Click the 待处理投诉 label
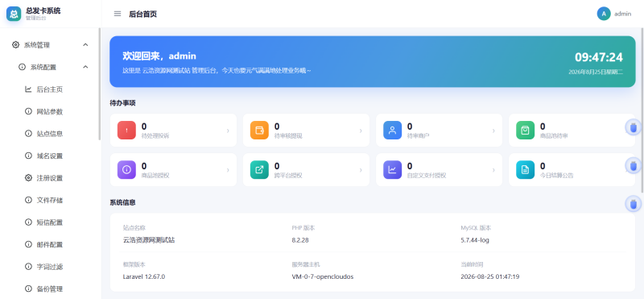The image size is (644, 299). click(155, 135)
